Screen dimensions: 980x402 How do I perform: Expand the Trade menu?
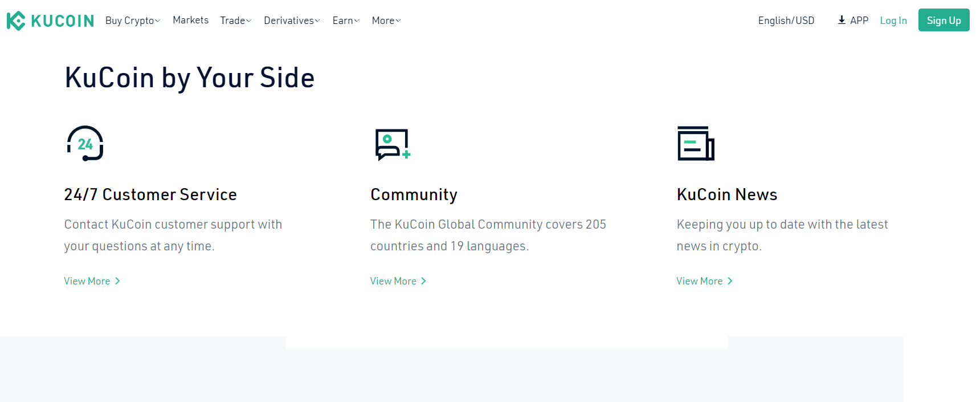tap(236, 21)
